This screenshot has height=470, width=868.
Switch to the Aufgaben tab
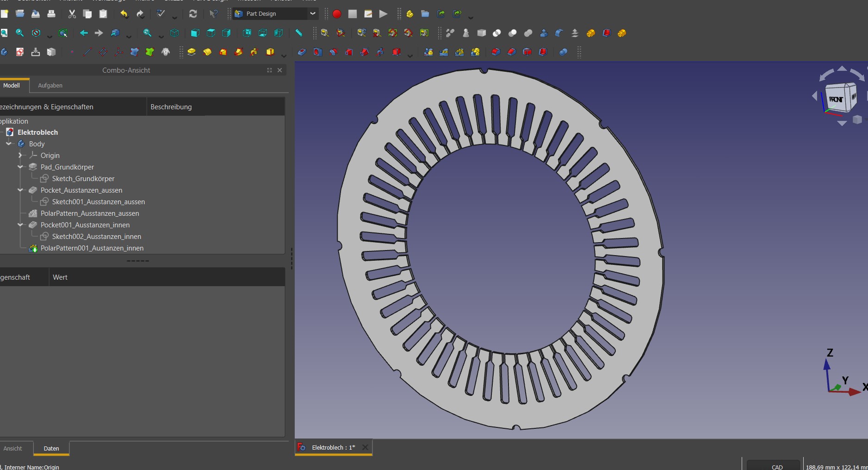[x=50, y=86]
